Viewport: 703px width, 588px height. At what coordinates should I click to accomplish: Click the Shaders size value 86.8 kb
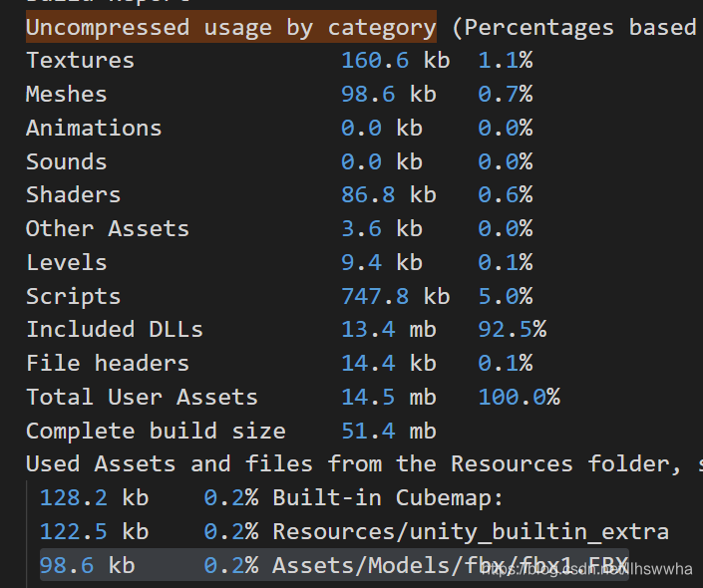388,195
